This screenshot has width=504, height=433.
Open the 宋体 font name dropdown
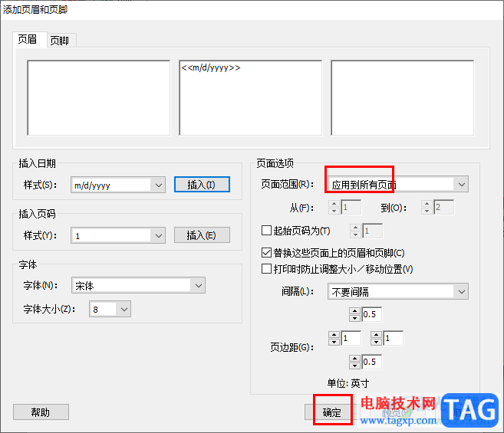[x=199, y=285]
